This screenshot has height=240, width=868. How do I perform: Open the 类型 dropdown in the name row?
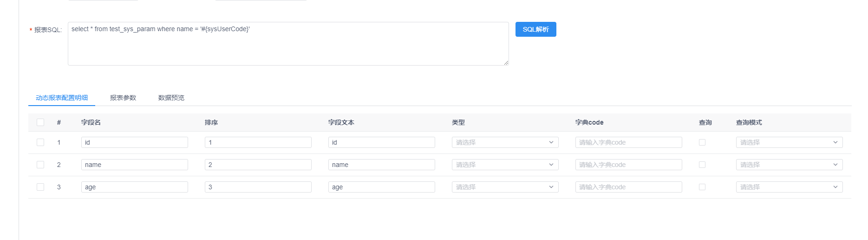(x=505, y=165)
